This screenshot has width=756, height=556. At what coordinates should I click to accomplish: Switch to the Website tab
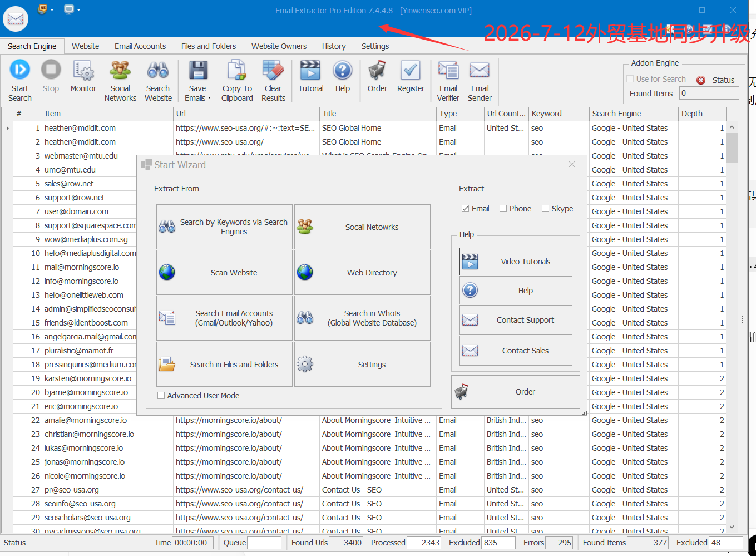pos(86,46)
